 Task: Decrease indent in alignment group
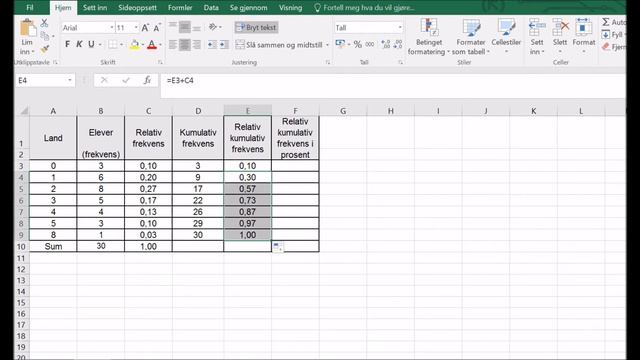click(212, 44)
